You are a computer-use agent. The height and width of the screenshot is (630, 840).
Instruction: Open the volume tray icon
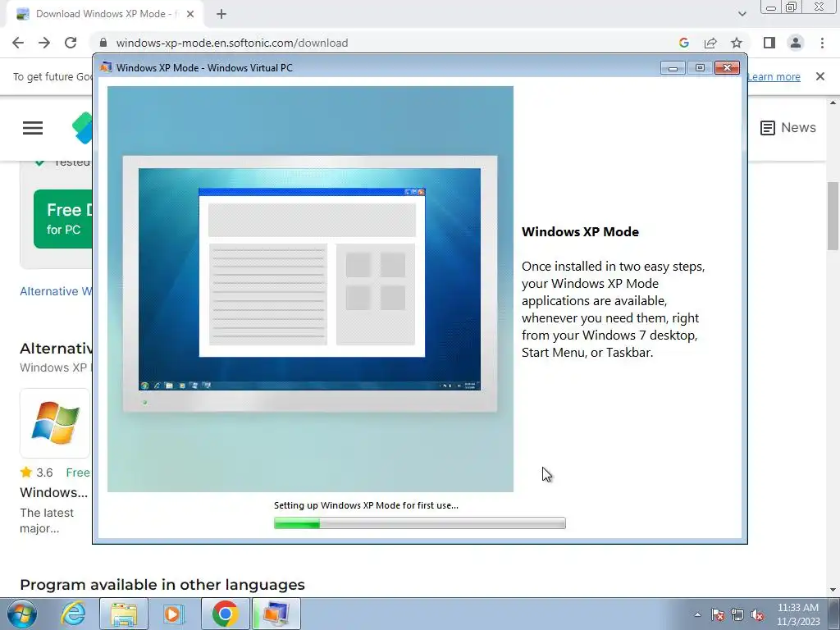coord(757,614)
